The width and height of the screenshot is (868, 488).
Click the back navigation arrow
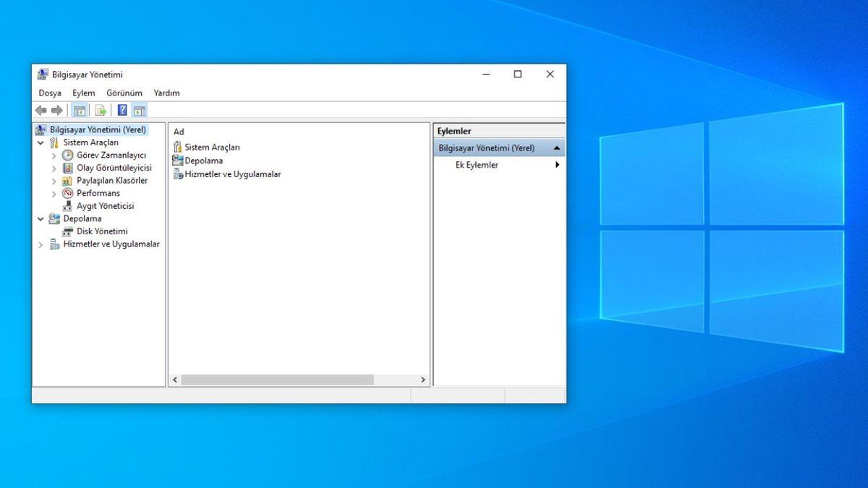(40, 110)
